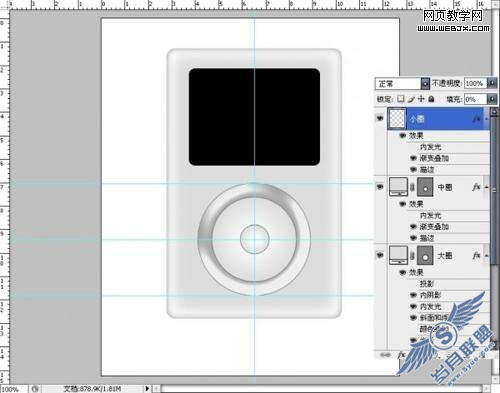This screenshot has width=500, height=393.
Task: Click 投影 effect under 大圈 layer
Action: click(426, 284)
